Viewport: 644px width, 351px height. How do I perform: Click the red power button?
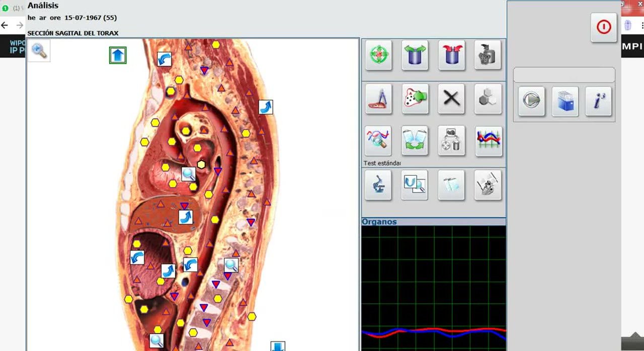(x=604, y=27)
